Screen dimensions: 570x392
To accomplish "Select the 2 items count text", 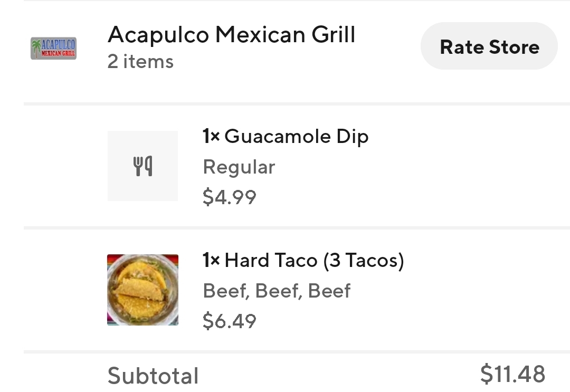I will [140, 61].
